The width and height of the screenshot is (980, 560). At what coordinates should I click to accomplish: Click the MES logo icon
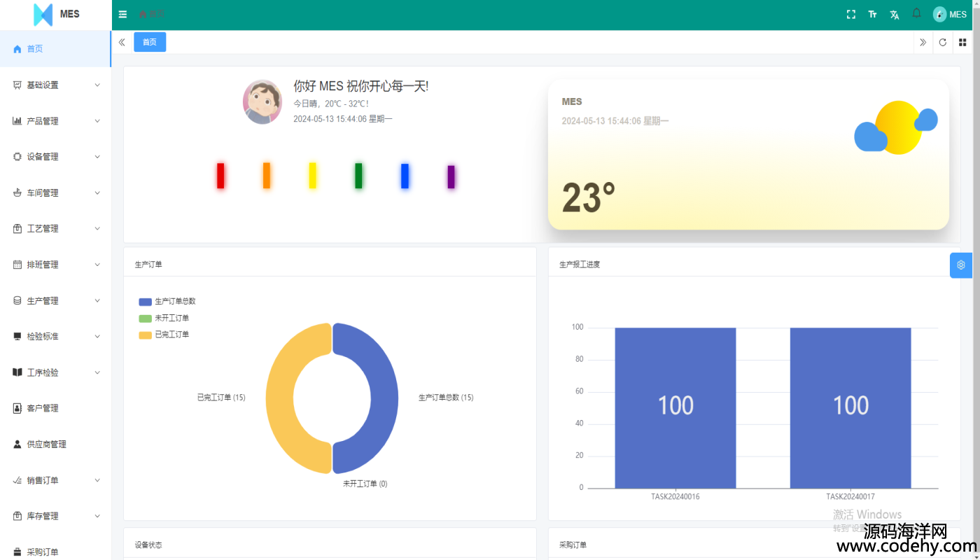point(43,15)
